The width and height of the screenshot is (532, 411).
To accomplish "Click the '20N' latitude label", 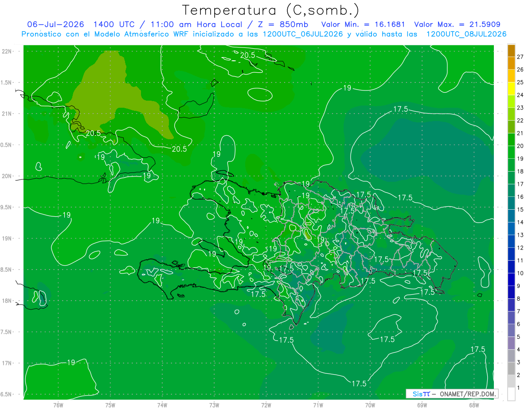I will 7,176.
